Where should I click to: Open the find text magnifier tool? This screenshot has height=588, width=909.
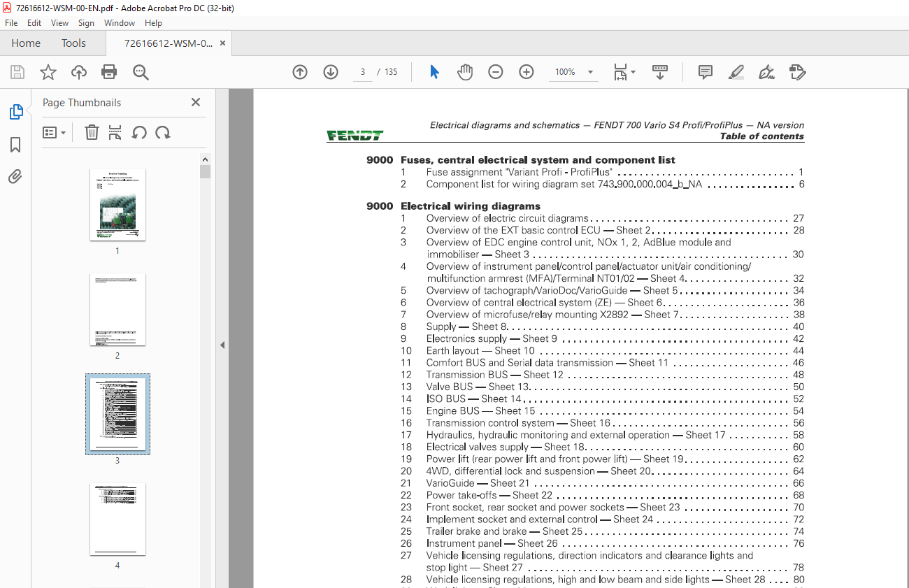(x=141, y=72)
